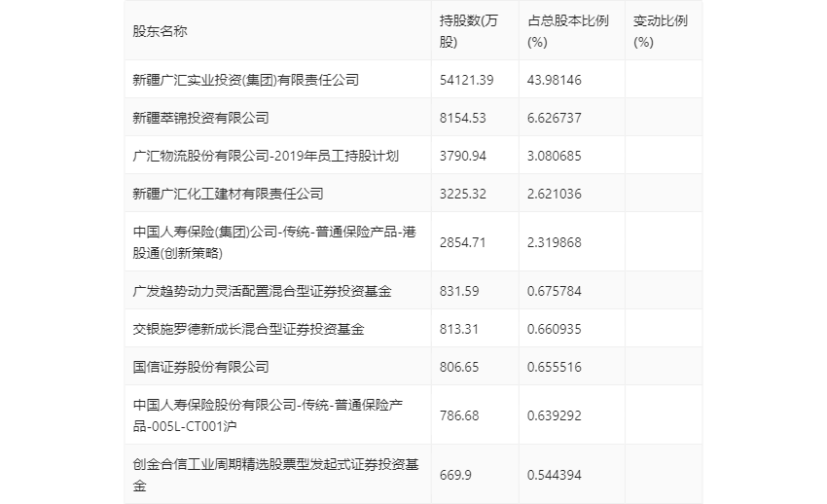Image resolution: width=827 pixels, height=504 pixels.
Task: Select 国信证券股份有限公司 shareholder name
Action: (x=201, y=367)
